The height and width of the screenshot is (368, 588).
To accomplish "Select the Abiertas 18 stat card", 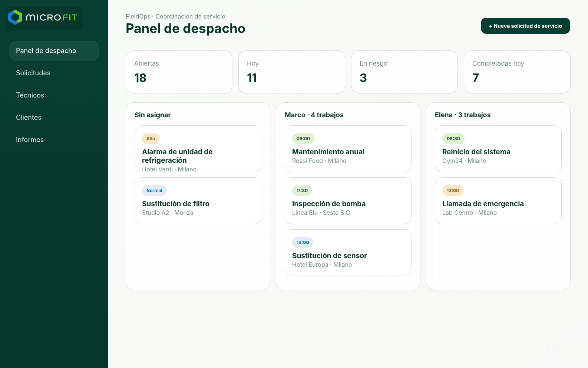I will (x=179, y=72).
